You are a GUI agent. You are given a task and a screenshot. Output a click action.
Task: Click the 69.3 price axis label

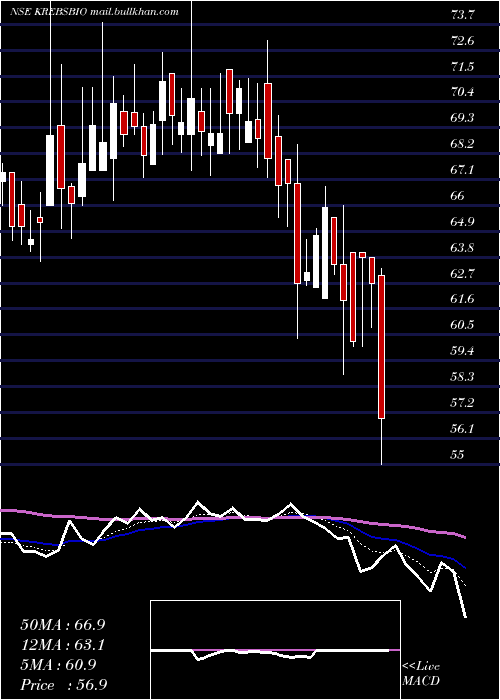click(463, 118)
